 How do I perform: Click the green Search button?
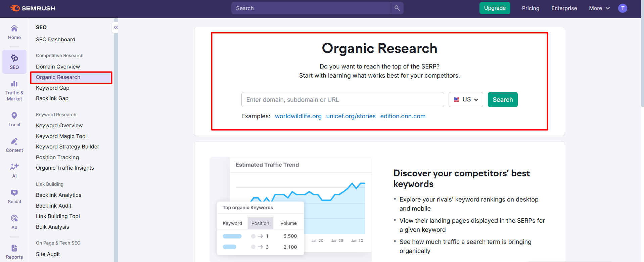pos(503,100)
